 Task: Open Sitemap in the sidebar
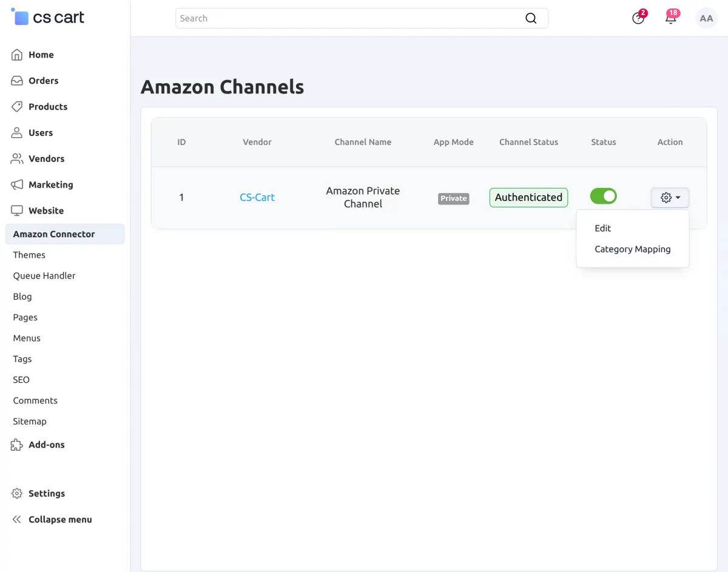pyautogui.click(x=30, y=422)
